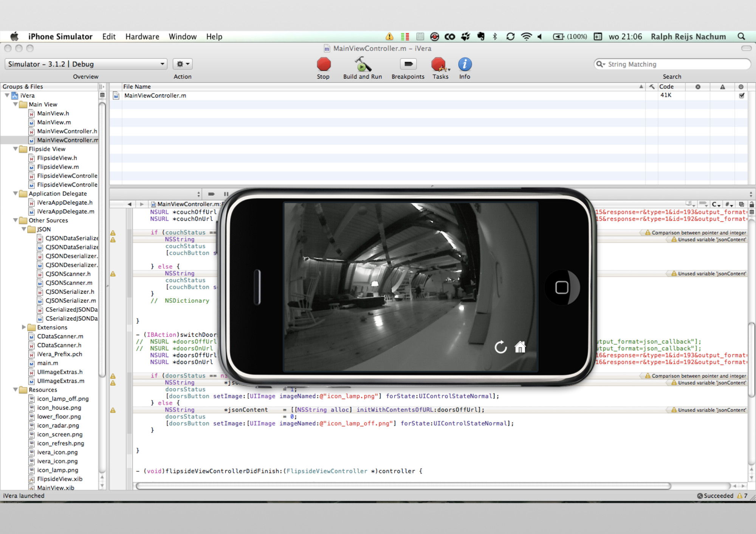The width and height of the screenshot is (756, 534).
Task: Click the errors column header icon
Action: point(698,87)
